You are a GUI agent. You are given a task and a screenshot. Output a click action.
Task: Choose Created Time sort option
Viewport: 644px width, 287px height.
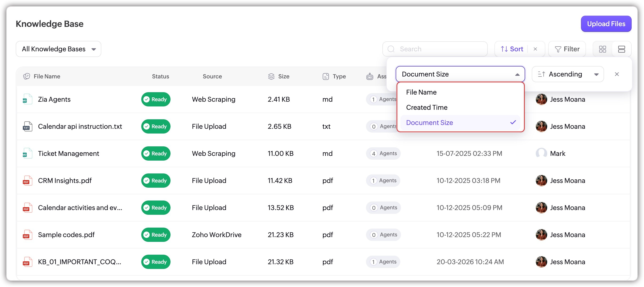tap(426, 107)
